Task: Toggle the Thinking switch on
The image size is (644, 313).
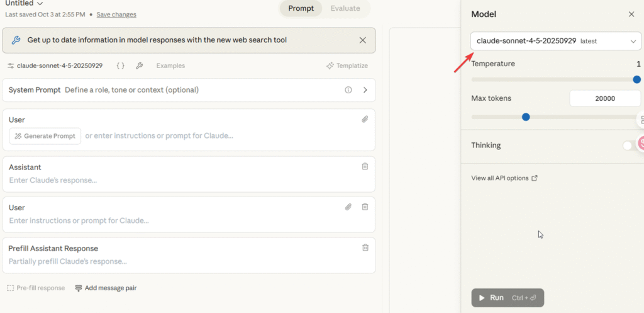Action: coord(629,145)
